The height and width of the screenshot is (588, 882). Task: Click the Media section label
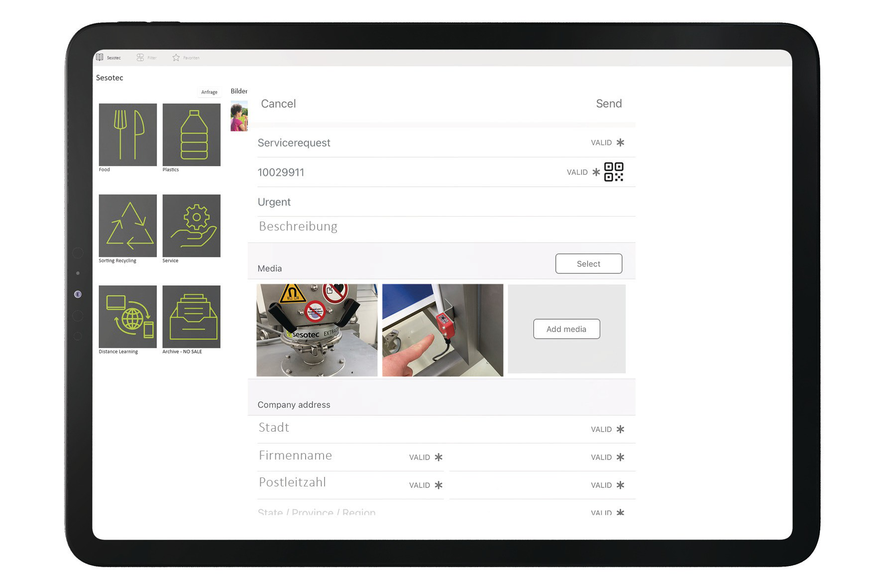(270, 268)
